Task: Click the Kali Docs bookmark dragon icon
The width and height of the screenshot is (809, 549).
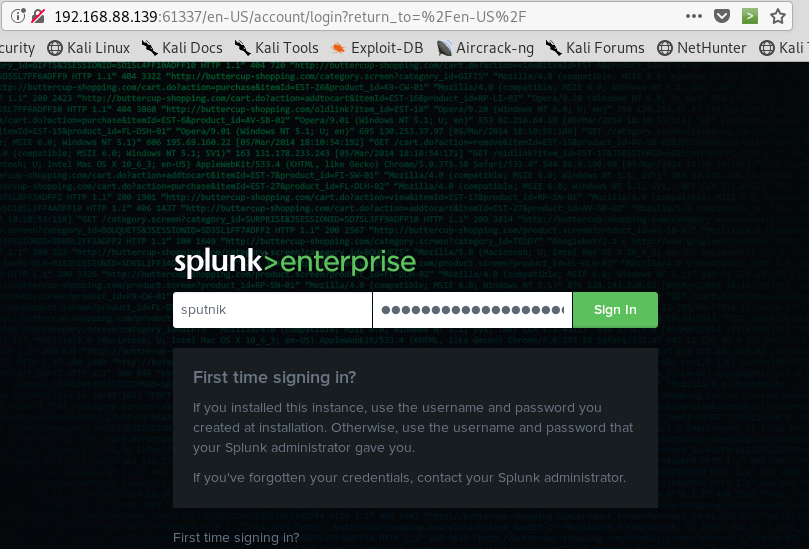Action: click(x=150, y=48)
